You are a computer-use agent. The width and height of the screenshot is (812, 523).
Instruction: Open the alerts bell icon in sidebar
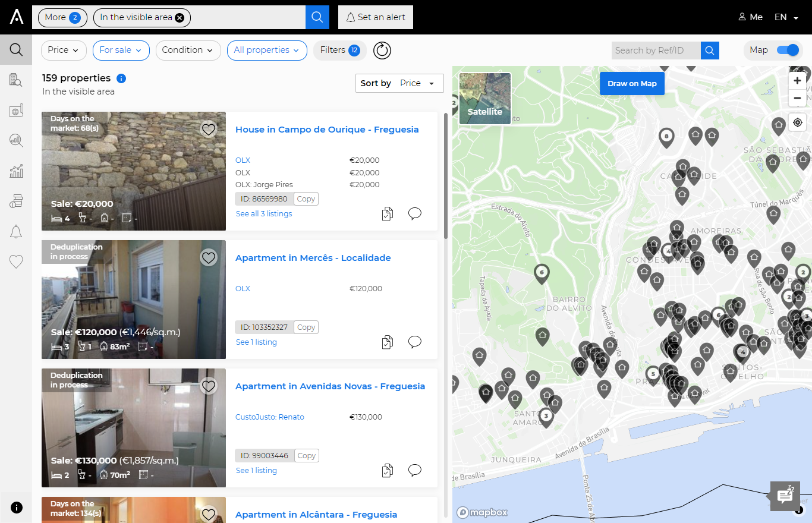16,232
